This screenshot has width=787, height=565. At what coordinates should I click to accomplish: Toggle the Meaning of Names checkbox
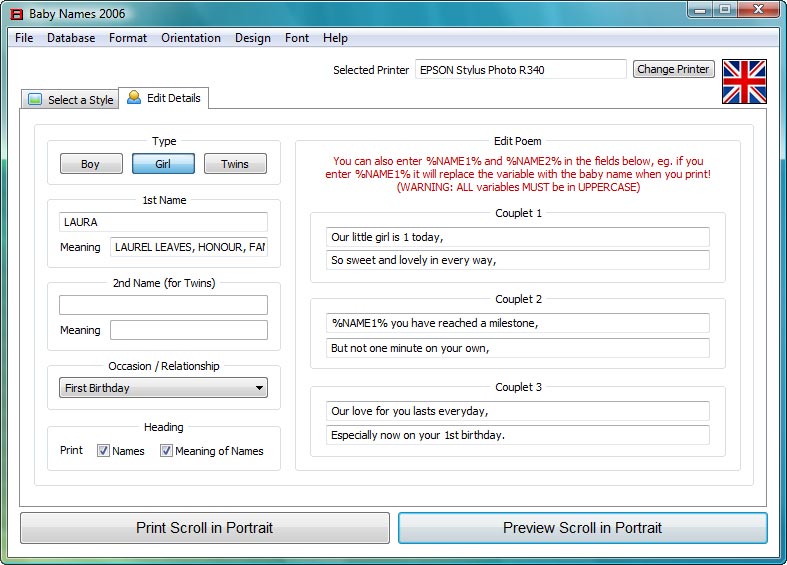click(166, 451)
